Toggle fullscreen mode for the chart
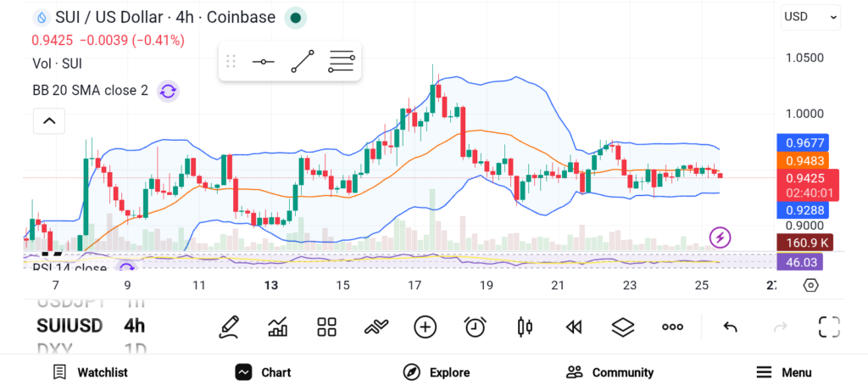This screenshot has height=391, width=868. [828, 327]
